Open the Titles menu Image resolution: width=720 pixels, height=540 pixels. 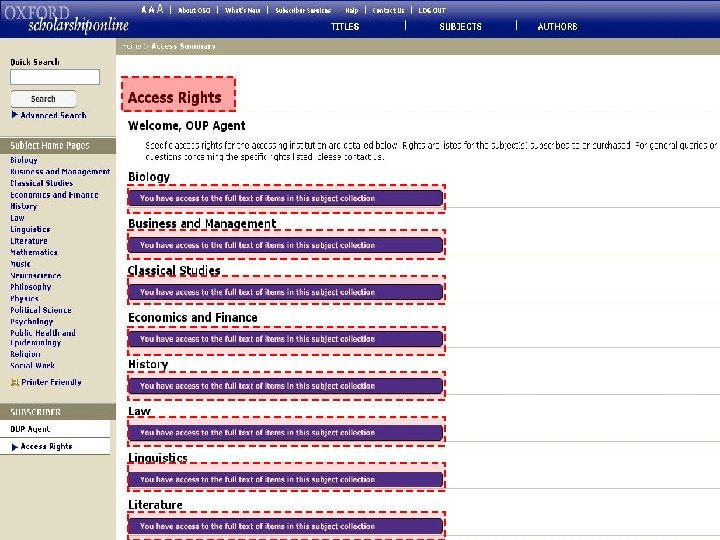click(345, 26)
